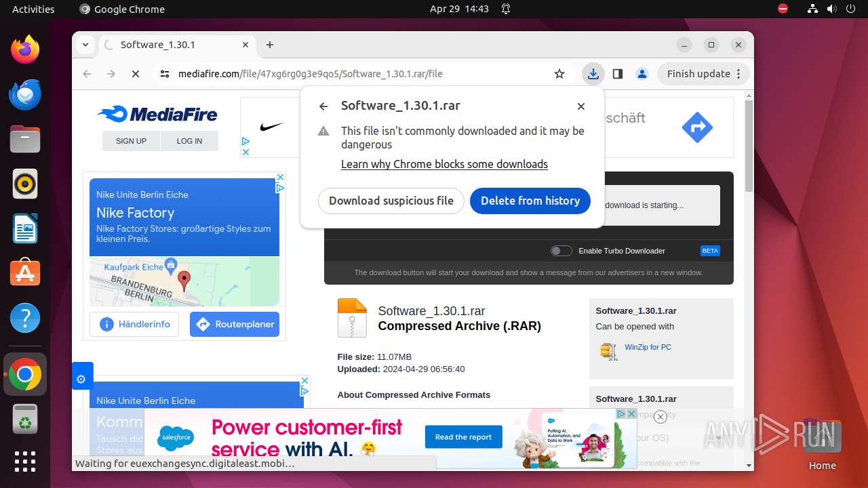Go forward in browser history
The width and height of the screenshot is (868, 488).
111,74
